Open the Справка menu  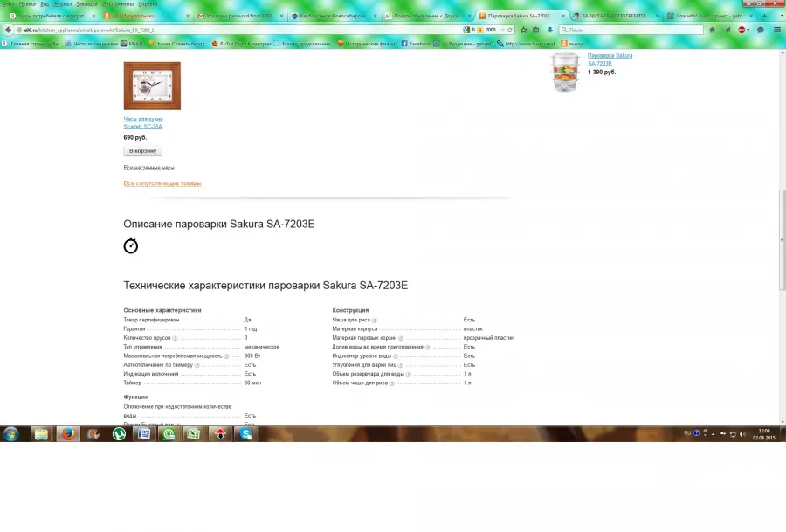pos(148,4)
